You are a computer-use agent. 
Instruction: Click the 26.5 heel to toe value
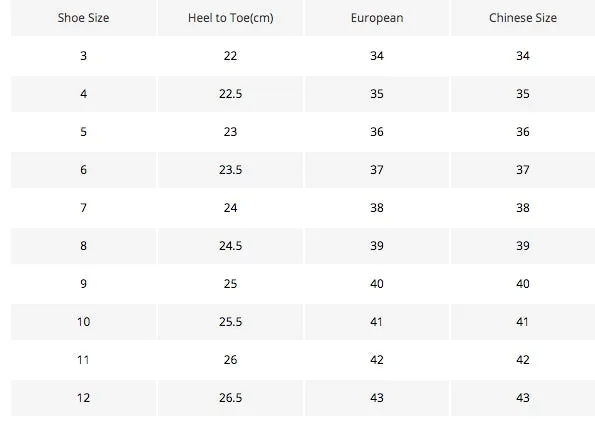click(x=230, y=397)
